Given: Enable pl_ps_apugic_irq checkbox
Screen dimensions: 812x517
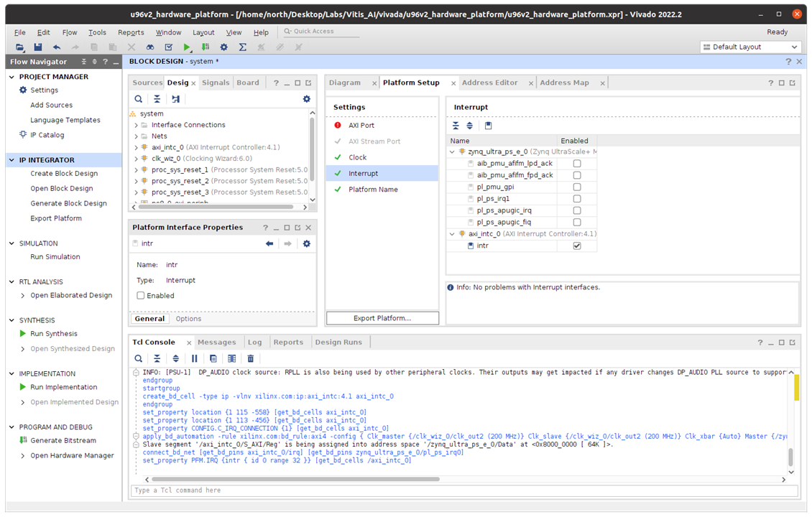Looking at the screenshot, I should click(x=577, y=210).
